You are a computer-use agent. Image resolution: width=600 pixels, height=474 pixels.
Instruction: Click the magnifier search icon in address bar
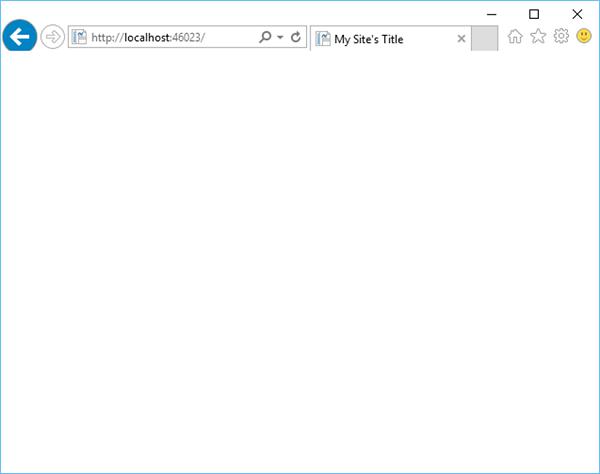pos(265,37)
